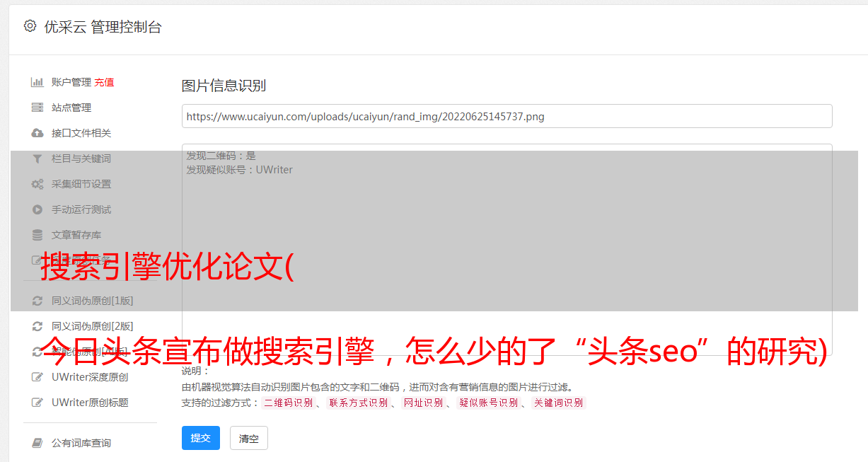Click the 二维码识别 filter tag
The width and height of the screenshot is (868, 462).
point(289,403)
